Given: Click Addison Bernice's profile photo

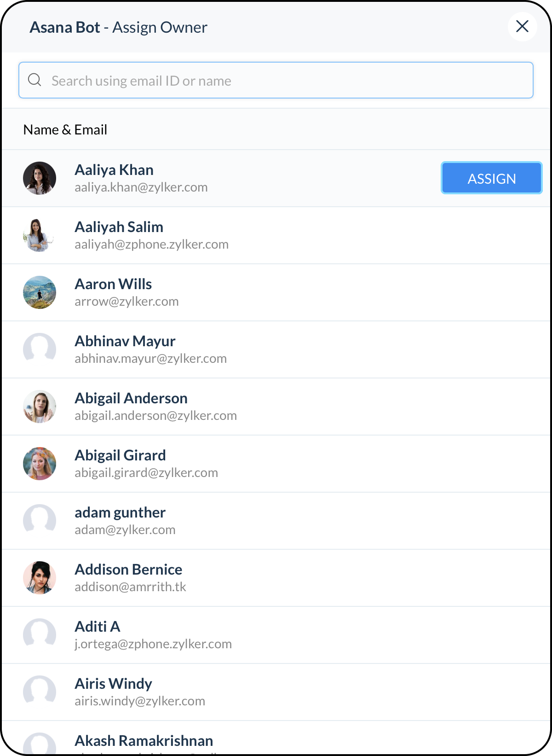Looking at the screenshot, I should point(40,578).
